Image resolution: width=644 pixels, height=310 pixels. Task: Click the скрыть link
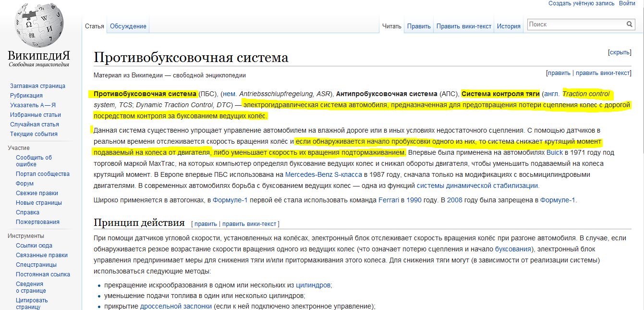coord(620,52)
